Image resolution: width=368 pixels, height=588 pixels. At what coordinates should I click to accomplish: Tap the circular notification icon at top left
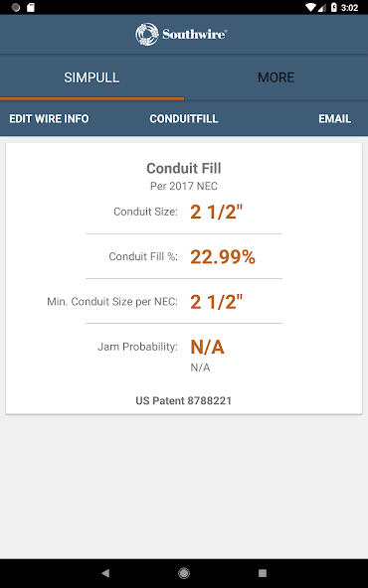click(x=16, y=7)
